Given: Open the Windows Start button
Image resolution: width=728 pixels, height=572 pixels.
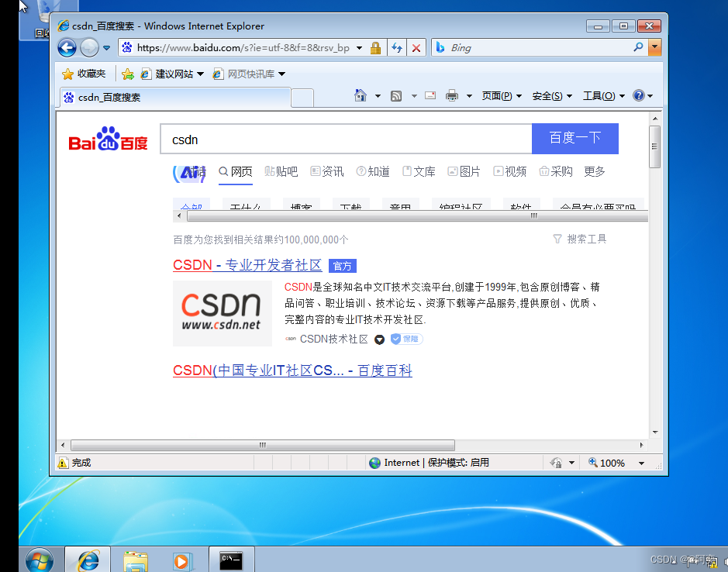Looking at the screenshot, I should 40,560.
